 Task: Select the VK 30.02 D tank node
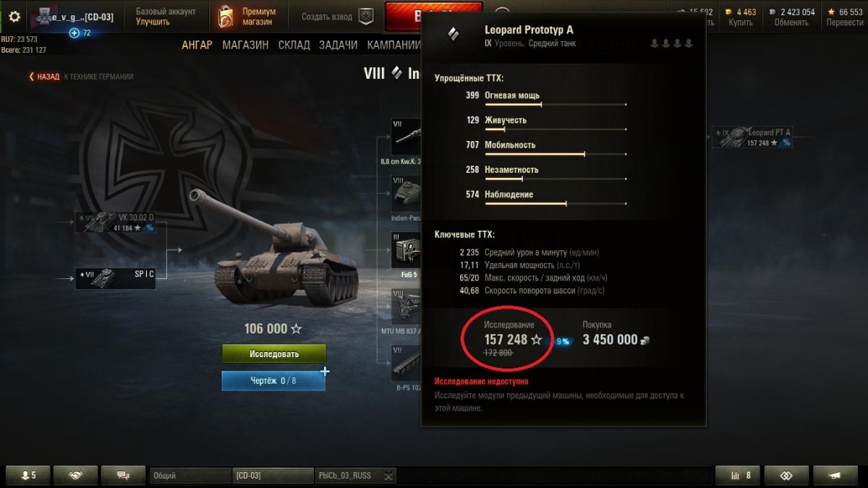pyautogui.click(x=115, y=222)
